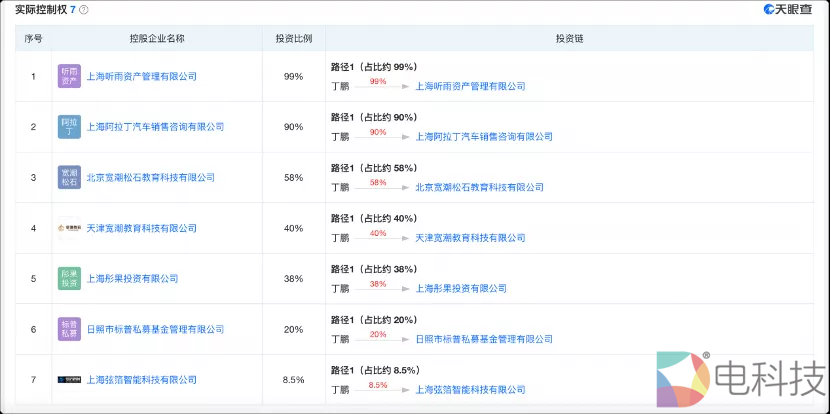Follow 日照市标普私募基金管理有限公司 link in investment chain
Viewport: 830px width, 414px height.
(484, 339)
